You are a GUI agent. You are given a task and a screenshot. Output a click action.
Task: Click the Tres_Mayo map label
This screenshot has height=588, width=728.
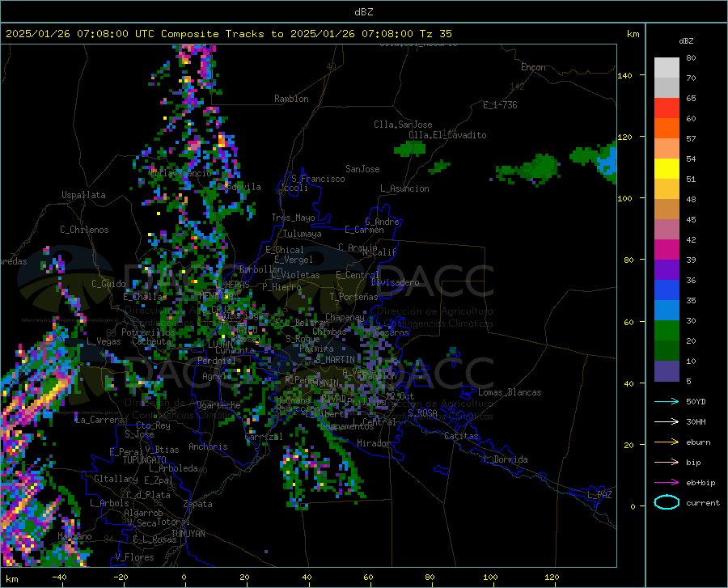pos(293,218)
